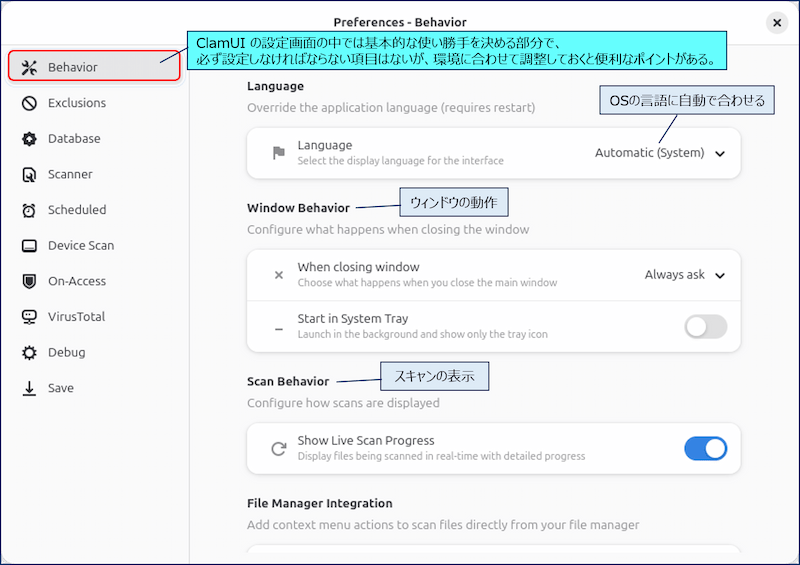
Task: Open the Device Scan preferences page
Action: coord(94,246)
